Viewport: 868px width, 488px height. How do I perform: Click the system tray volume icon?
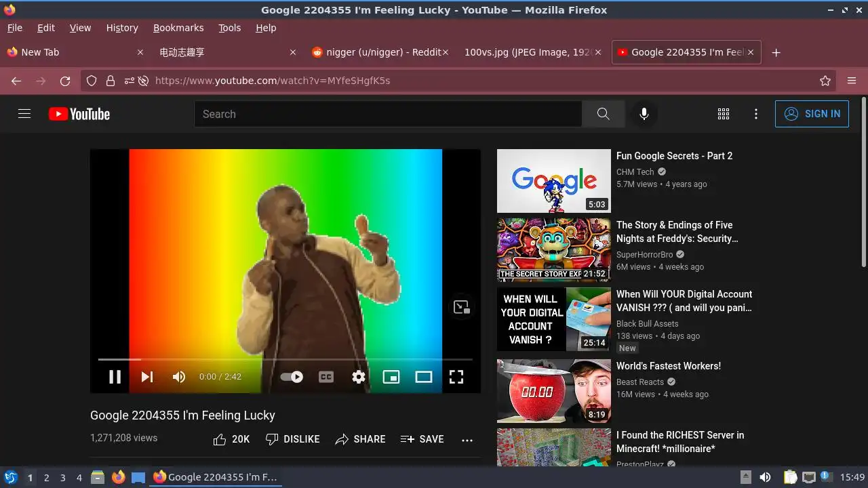(765, 477)
